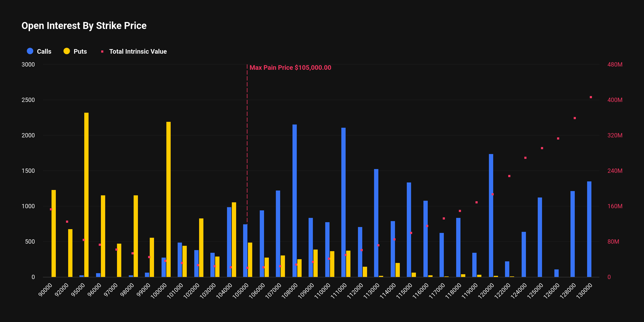Click the Max Pain Price $105,000.00 label

(x=290, y=68)
